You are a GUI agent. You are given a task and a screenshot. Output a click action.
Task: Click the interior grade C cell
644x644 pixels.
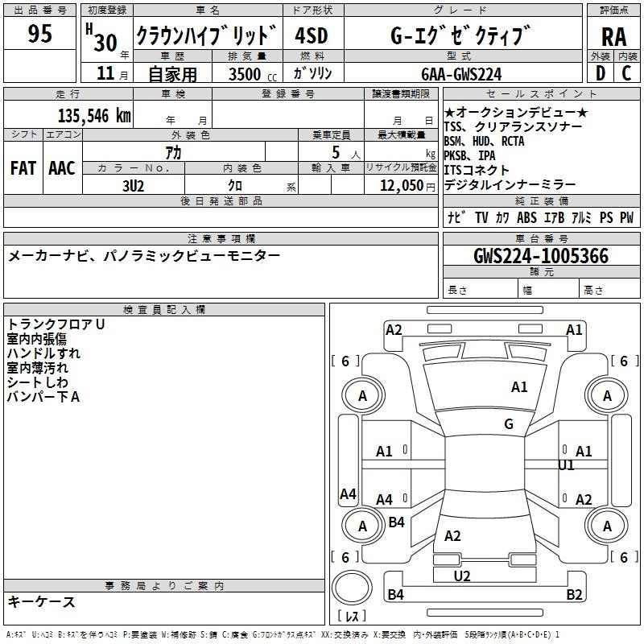point(626,72)
